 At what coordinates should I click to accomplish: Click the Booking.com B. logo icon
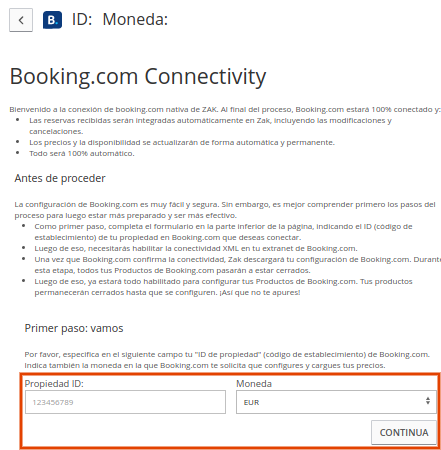[x=52, y=20]
